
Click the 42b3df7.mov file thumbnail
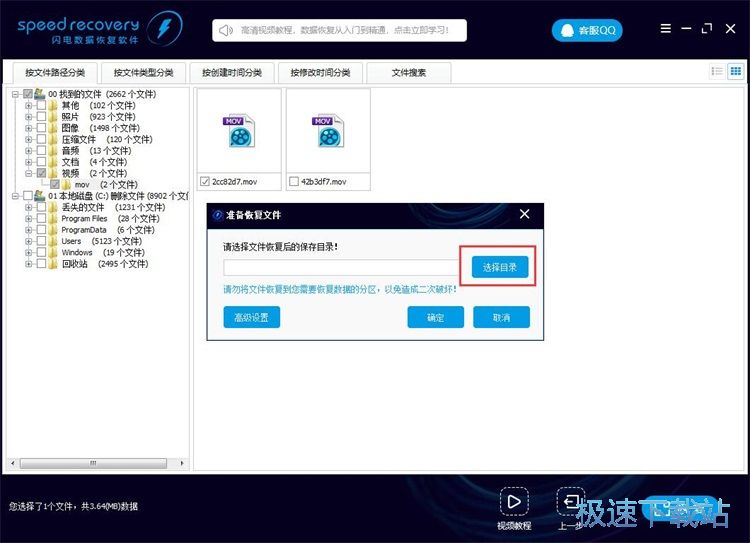coord(328,131)
